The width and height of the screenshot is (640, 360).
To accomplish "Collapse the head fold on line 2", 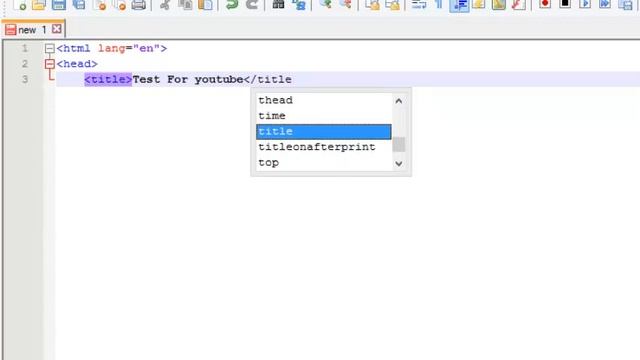I will pyautogui.click(x=49, y=64).
